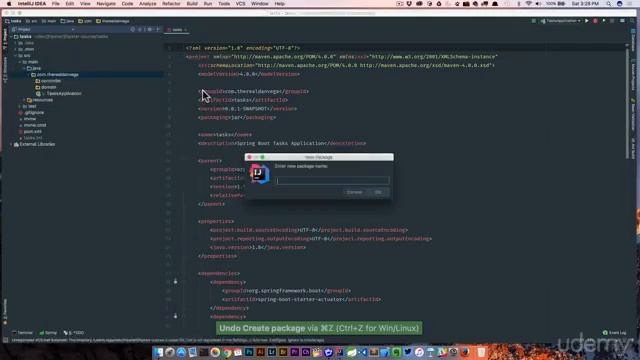This screenshot has width=640, height=360.
Task: Open Search Everywhere magnifier in IDE toolbar
Action: (631, 21)
